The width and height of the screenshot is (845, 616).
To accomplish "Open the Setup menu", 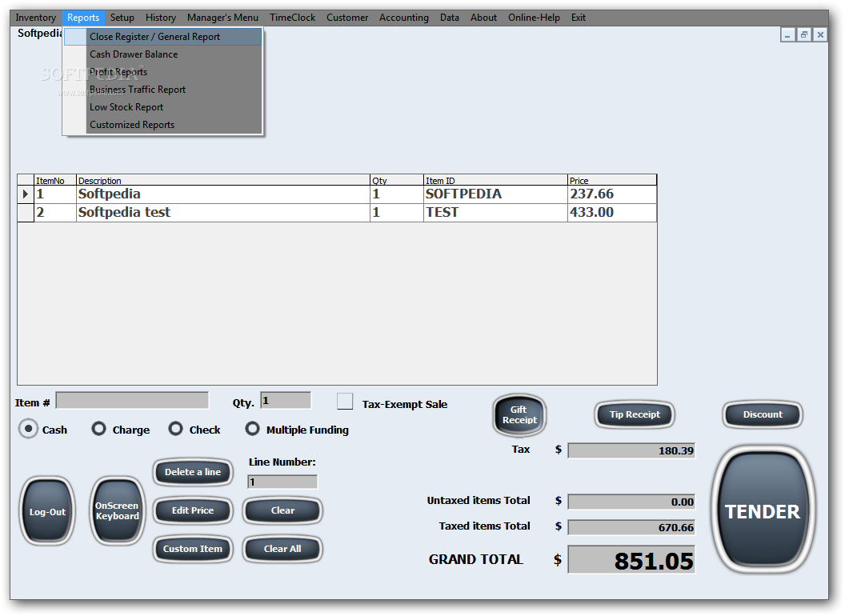I will click(122, 18).
